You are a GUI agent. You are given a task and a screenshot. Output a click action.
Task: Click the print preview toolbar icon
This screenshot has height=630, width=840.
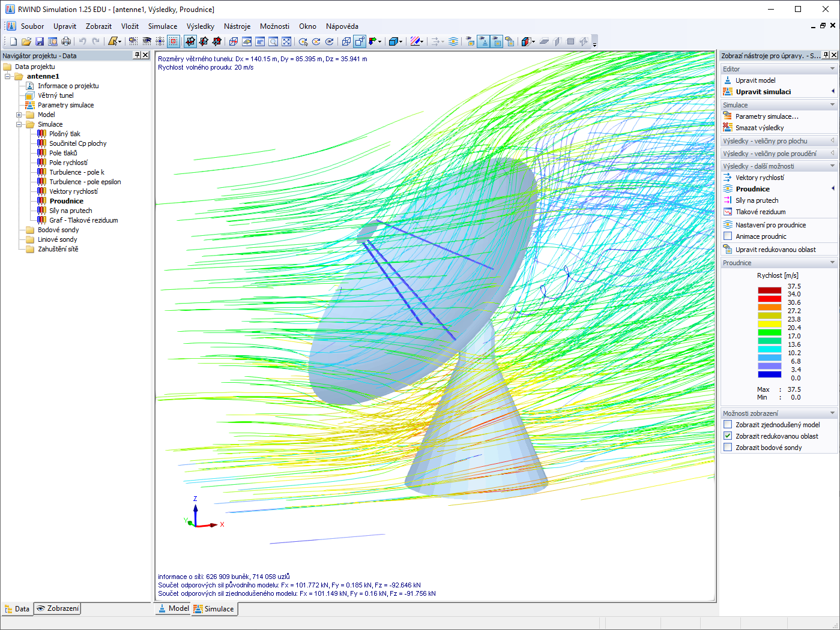pyautogui.click(x=53, y=41)
